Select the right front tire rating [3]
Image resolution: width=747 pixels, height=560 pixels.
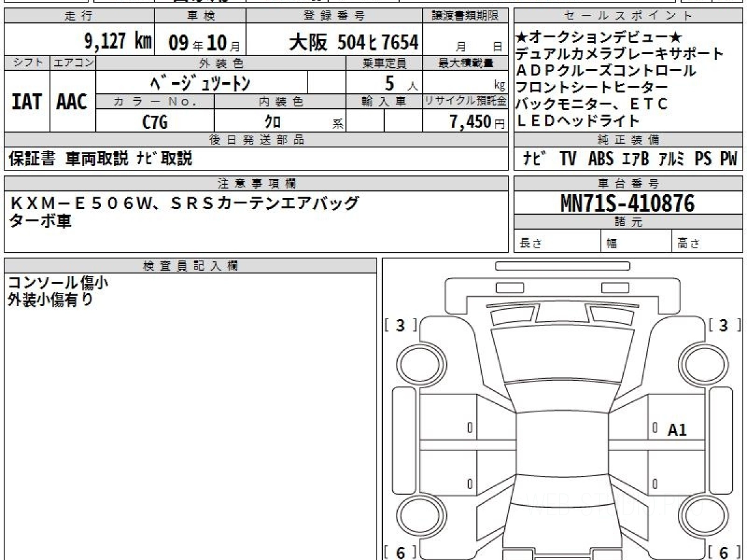[x=725, y=325]
